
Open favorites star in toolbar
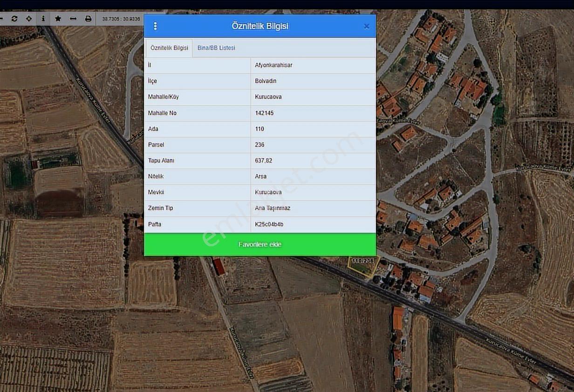(x=58, y=19)
